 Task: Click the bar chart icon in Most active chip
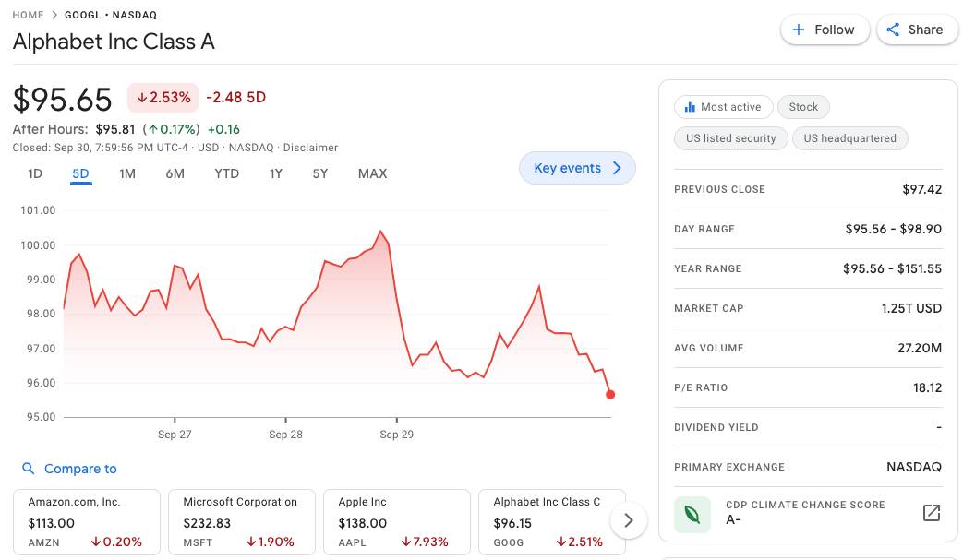tap(689, 107)
